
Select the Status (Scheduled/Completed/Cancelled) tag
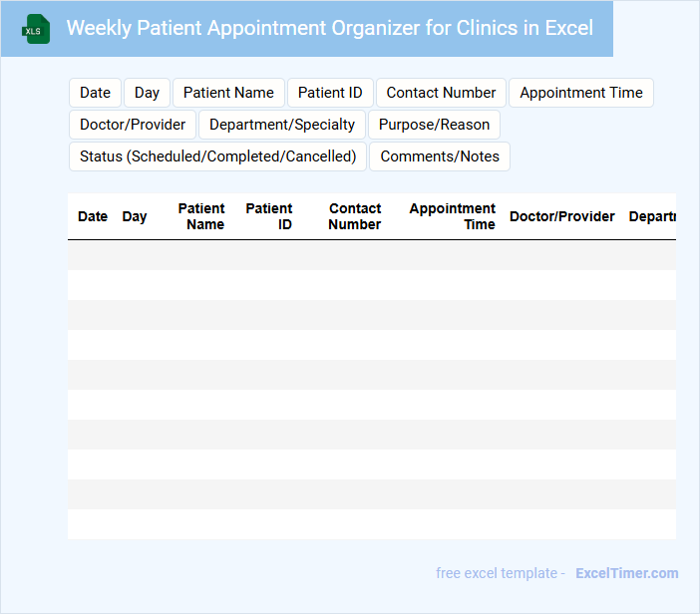tap(217, 156)
